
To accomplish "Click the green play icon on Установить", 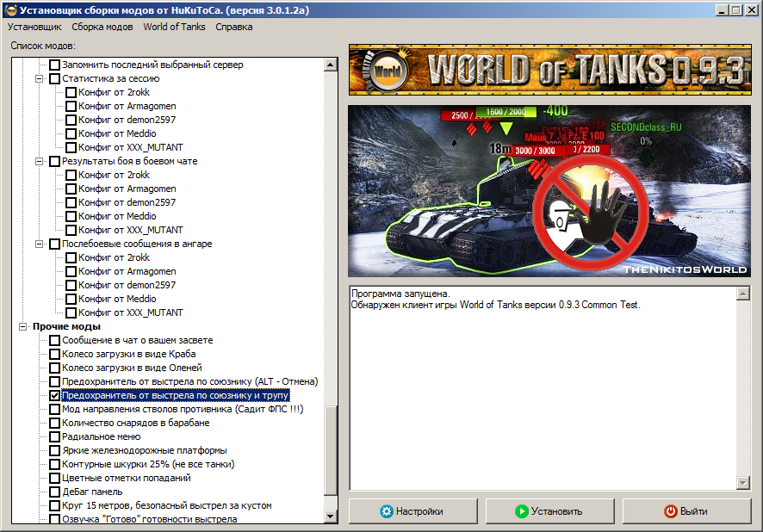I will pyautogui.click(x=521, y=511).
